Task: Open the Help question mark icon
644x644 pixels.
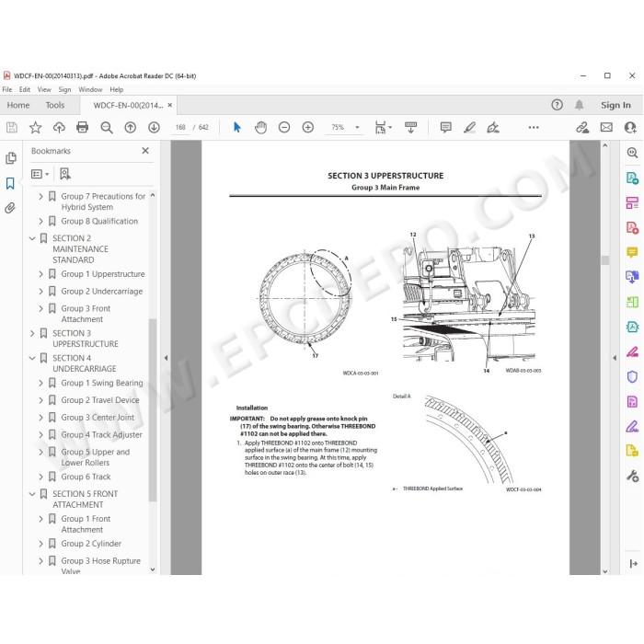Action: [557, 105]
